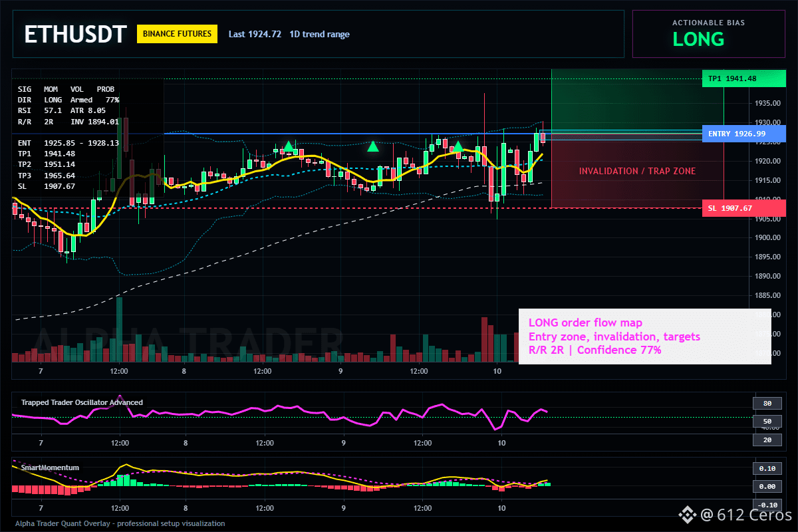Click the SL 1907.67 row in the info panel
This screenshot has width=798, height=532.
(47, 186)
